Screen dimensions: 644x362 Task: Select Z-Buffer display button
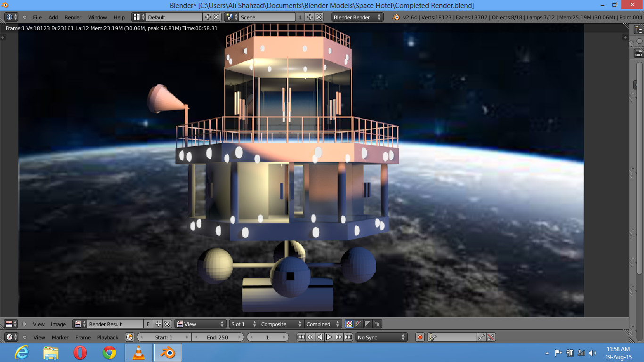377,324
